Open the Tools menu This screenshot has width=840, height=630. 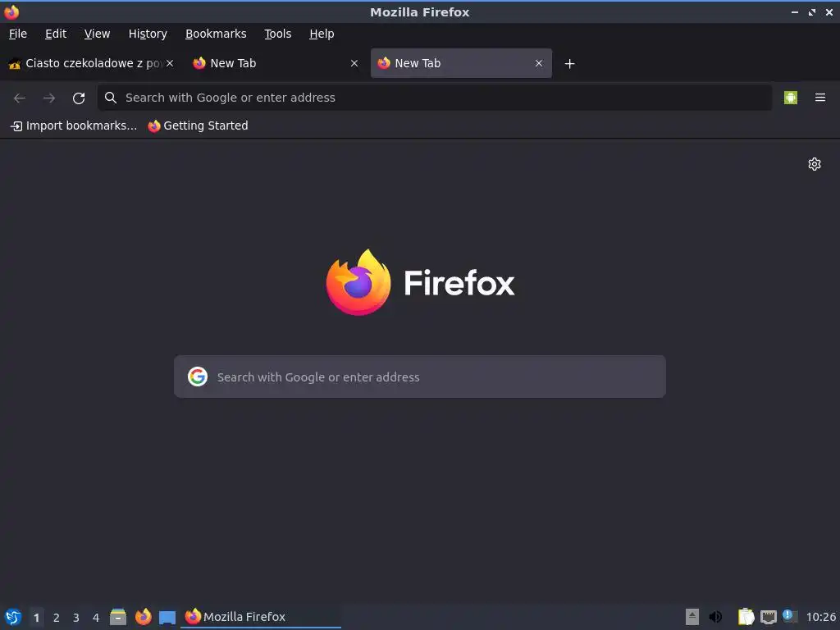(x=277, y=34)
